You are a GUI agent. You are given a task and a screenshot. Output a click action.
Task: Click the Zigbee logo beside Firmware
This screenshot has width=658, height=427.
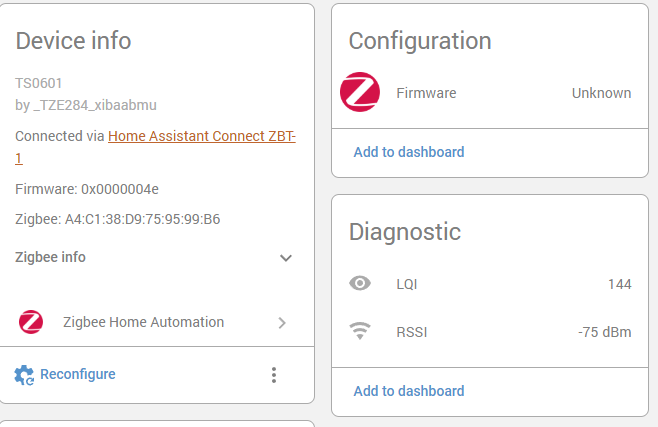pyautogui.click(x=360, y=92)
